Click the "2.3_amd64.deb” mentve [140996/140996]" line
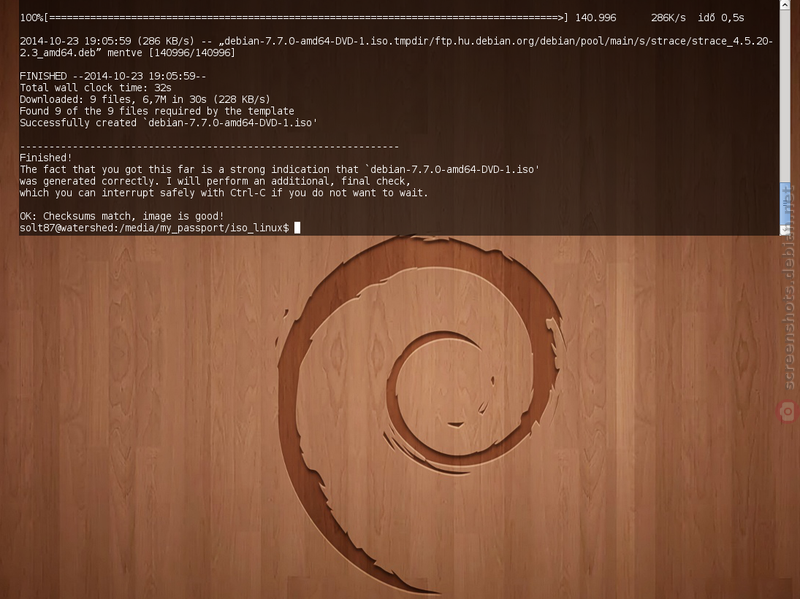The image size is (800, 599). (x=128, y=53)
